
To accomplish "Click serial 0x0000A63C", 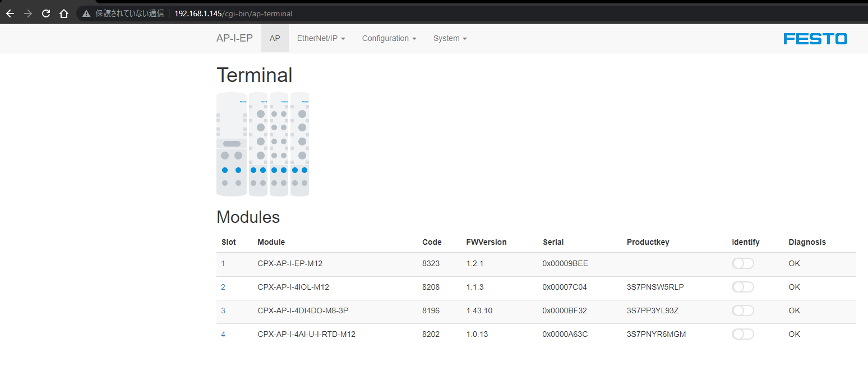I will pyautogui.click(x=565, y=334).
